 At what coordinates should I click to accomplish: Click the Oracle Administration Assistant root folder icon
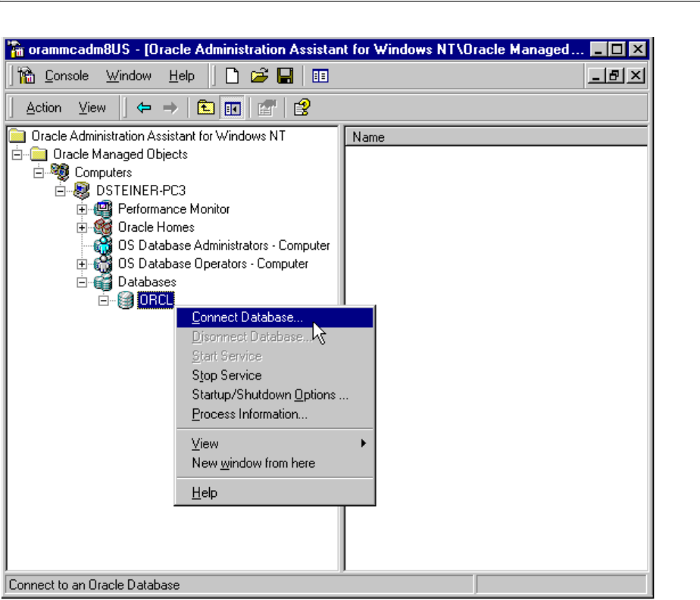(17, 136)
